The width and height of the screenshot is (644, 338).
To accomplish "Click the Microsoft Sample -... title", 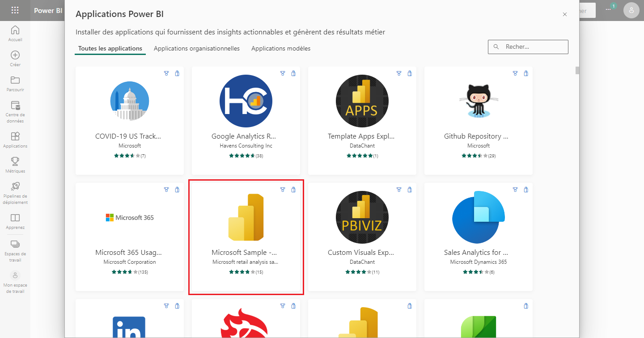I will point(244,253).
